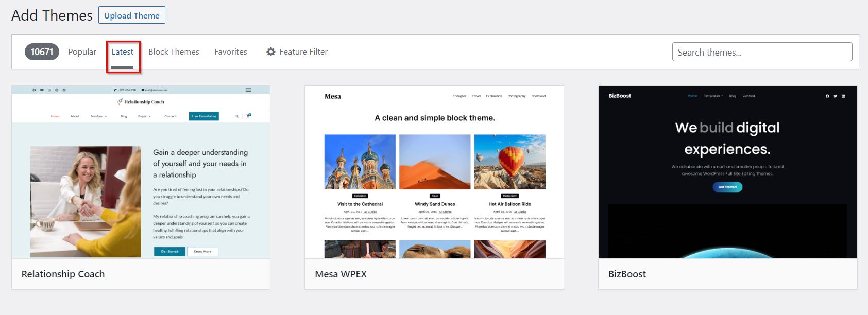Click the BizBoost theme name

[627, 274]
